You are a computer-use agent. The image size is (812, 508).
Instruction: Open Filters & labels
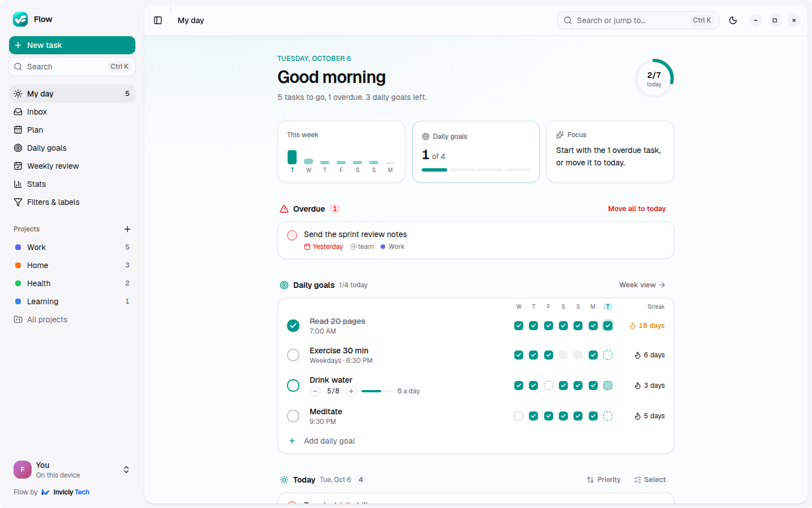[x=72, y=202]
